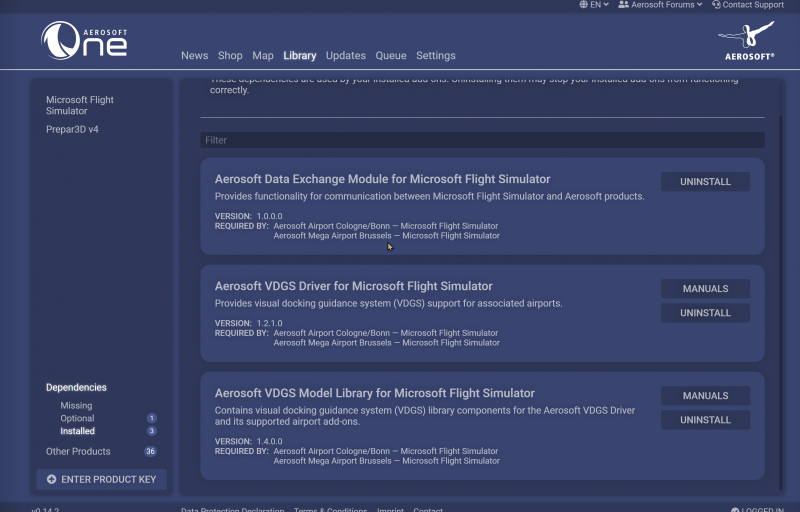Click the dependency list vertical scrollbar
Screen dimensions: 800x512
(x=780, y=303)
